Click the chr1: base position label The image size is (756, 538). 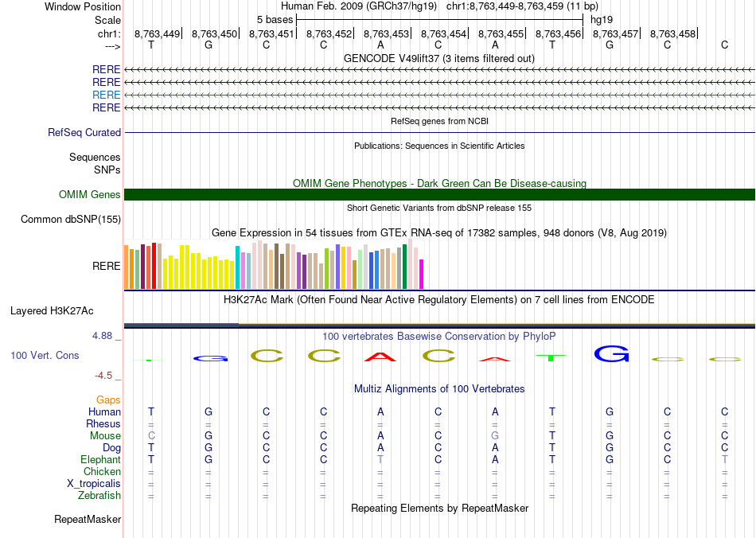click(109, 33)
